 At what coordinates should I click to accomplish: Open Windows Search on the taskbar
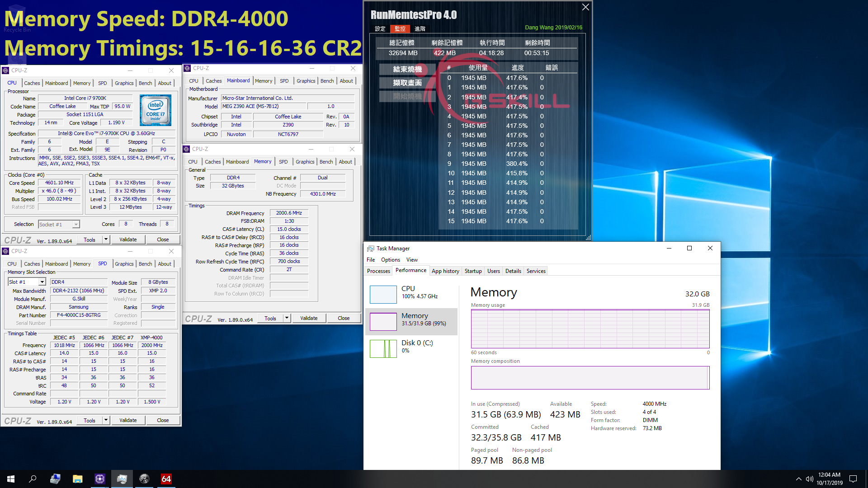[x=32, y=479]
